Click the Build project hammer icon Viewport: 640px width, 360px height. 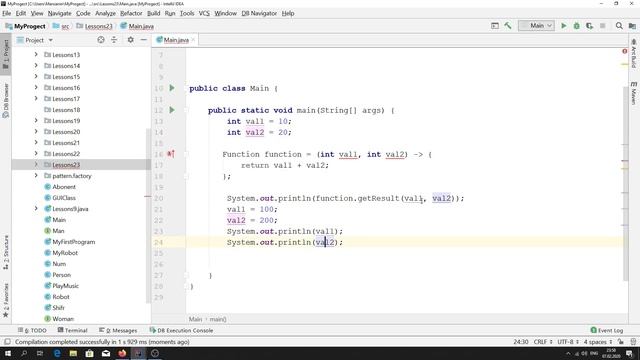(x=508, y=26)
